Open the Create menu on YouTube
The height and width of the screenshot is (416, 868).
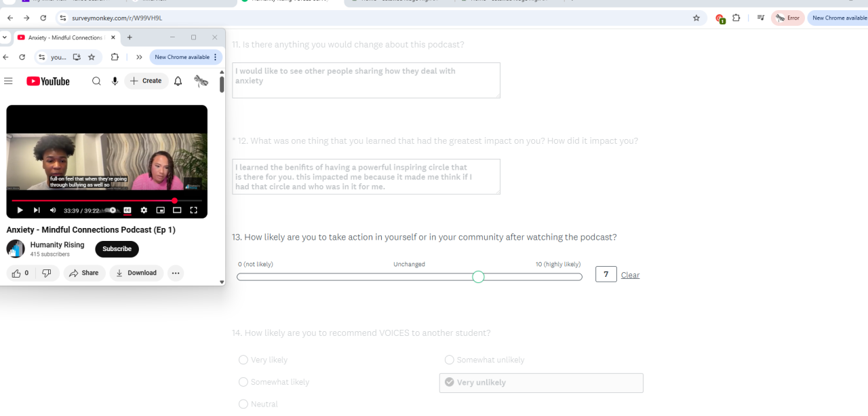[x=146, y=81]
